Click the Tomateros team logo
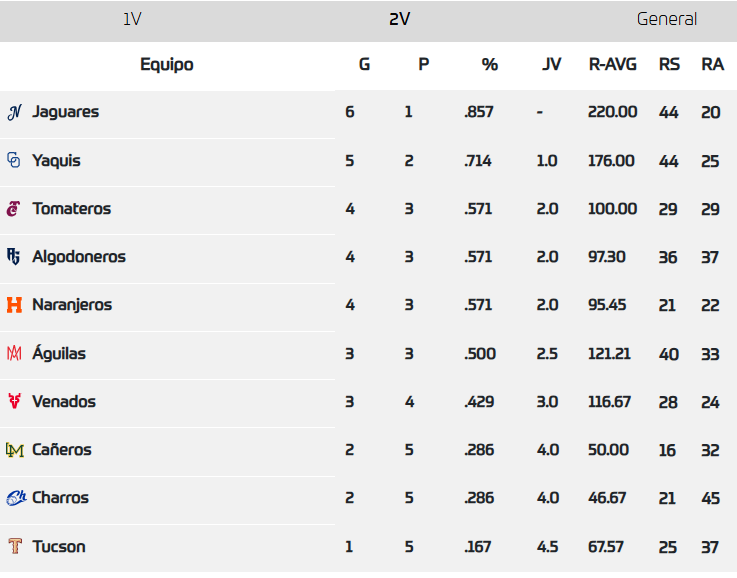The image size is (737, 578). [14, 209]
